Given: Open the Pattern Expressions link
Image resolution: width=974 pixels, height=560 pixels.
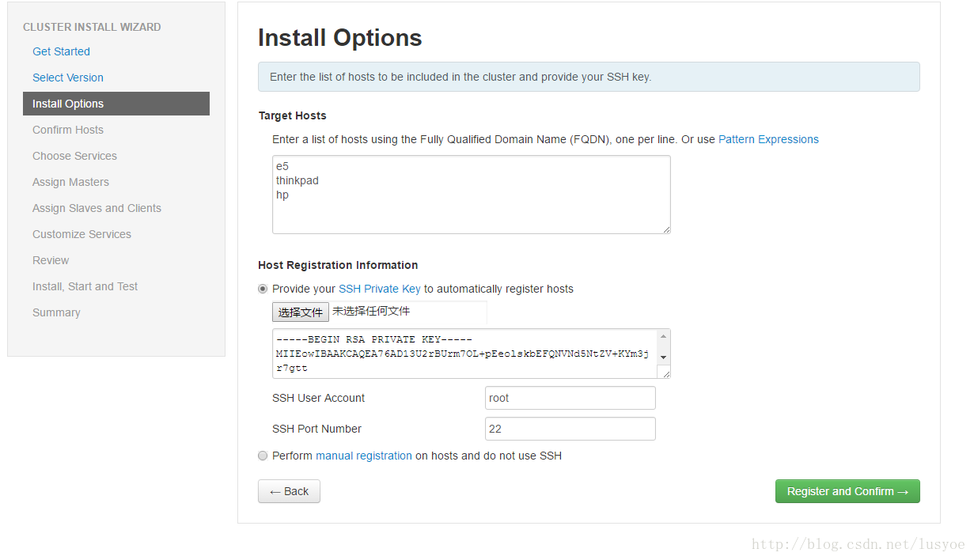Looking at the screenshot, I should 768,139.
